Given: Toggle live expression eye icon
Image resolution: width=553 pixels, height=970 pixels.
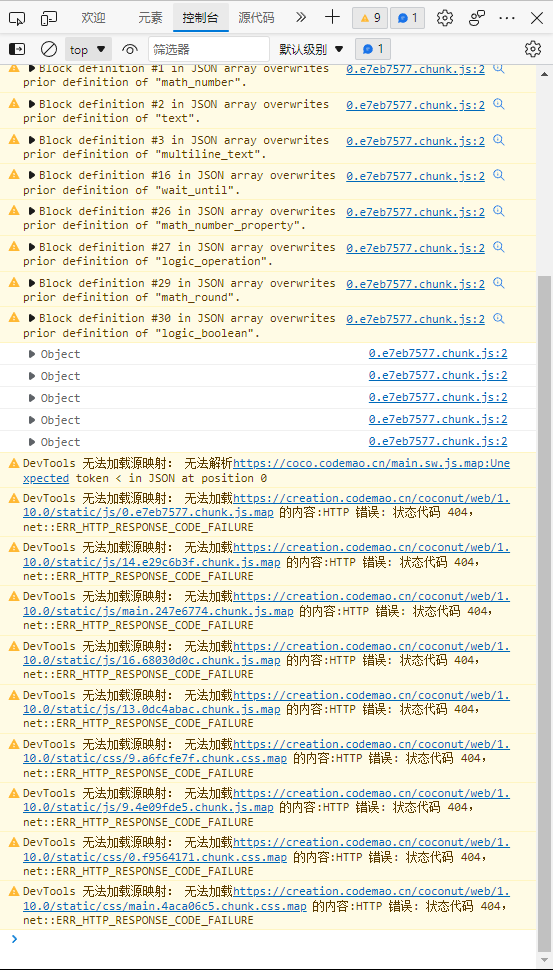Looking at the screenshot, I should click(x=129, y=49).
